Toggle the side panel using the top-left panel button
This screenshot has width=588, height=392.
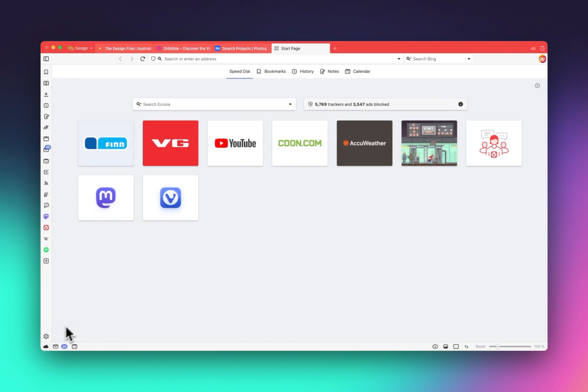click(x=46, y=59)
